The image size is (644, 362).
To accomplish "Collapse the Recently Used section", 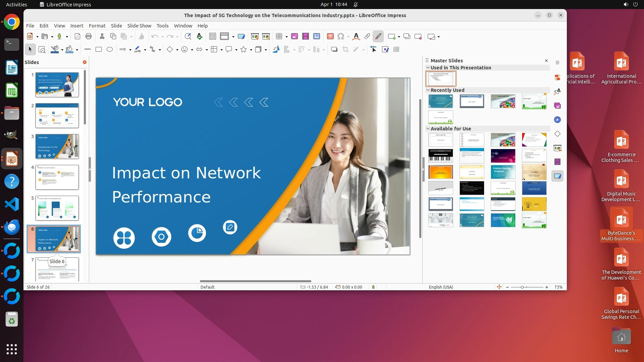I will coord(428,90).
